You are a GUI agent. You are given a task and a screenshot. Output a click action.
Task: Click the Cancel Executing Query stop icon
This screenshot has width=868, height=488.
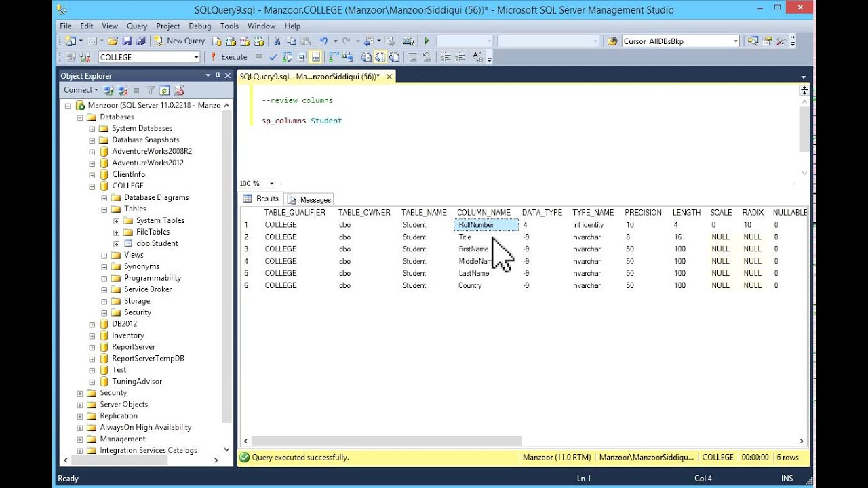pos(258,57)
